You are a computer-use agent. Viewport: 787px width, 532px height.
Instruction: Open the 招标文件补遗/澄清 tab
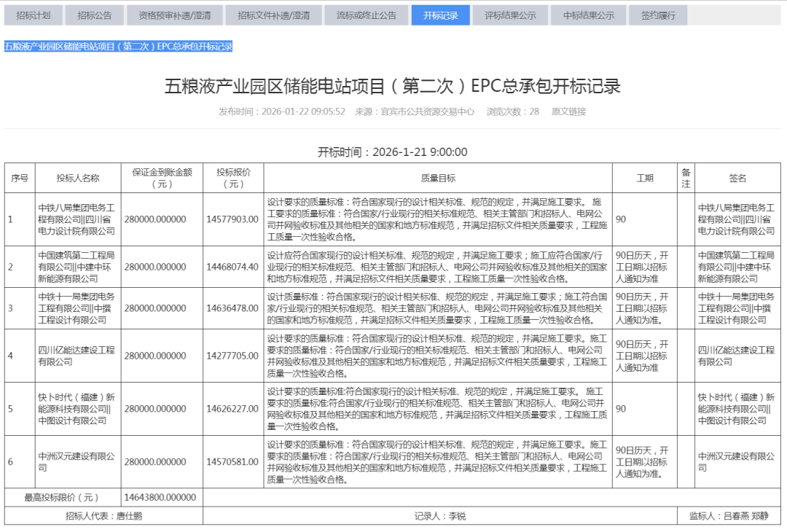pos(268,15)
